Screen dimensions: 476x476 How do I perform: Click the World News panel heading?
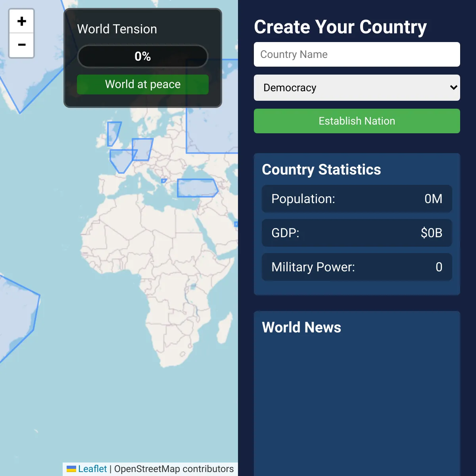click(x=301, y=328)
